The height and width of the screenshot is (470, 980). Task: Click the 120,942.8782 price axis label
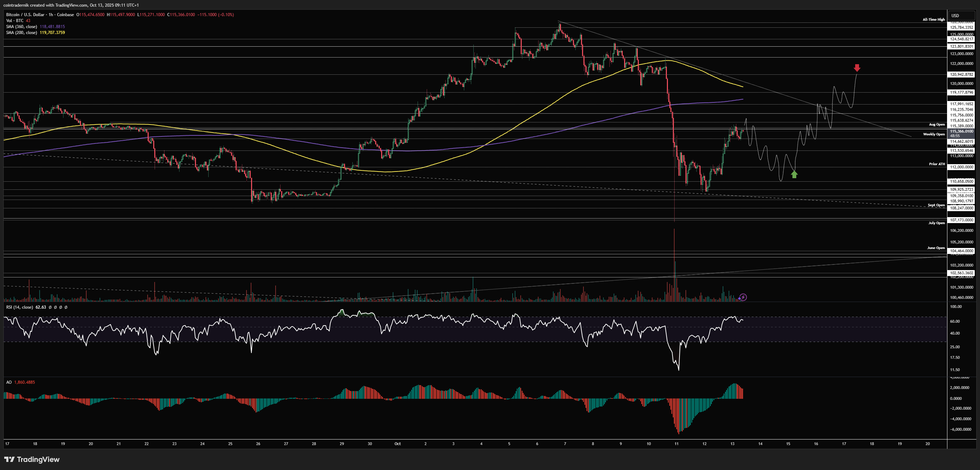click(961, 75)
